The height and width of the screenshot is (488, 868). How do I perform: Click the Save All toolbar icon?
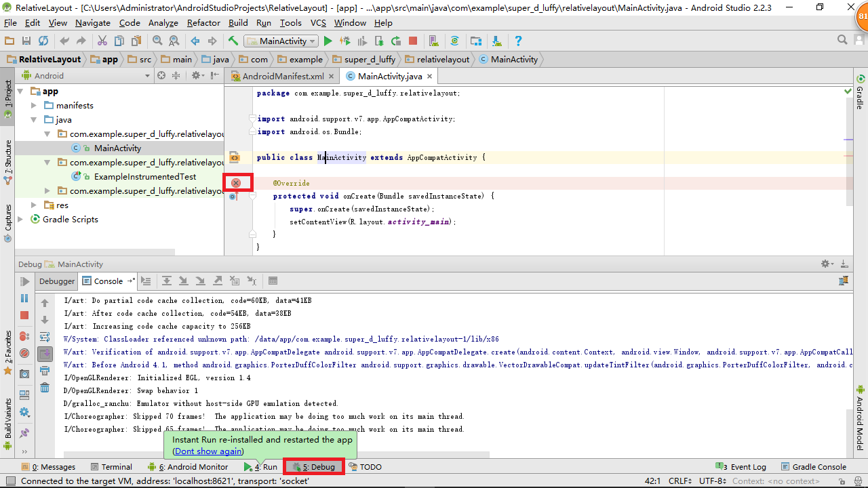(x=26, y=41)
